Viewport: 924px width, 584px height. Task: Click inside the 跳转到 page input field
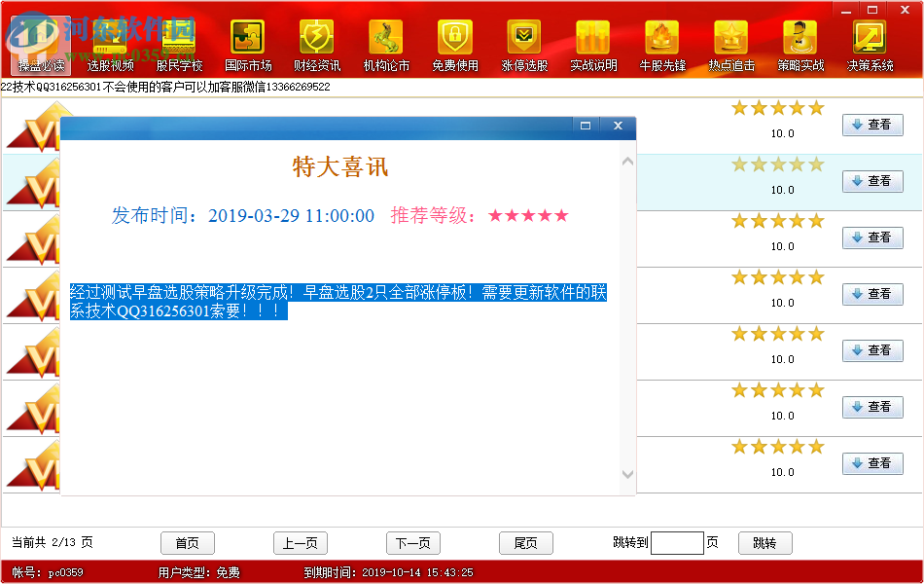click(676, 543)
